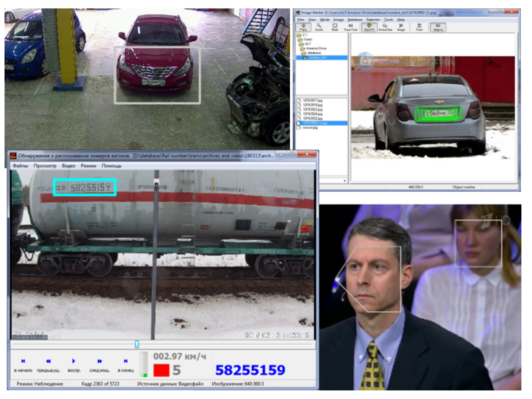This screenshot has height=399, width=532.
Task: Select the Pane tool in Image Marker
Action: tap(303, 27)
